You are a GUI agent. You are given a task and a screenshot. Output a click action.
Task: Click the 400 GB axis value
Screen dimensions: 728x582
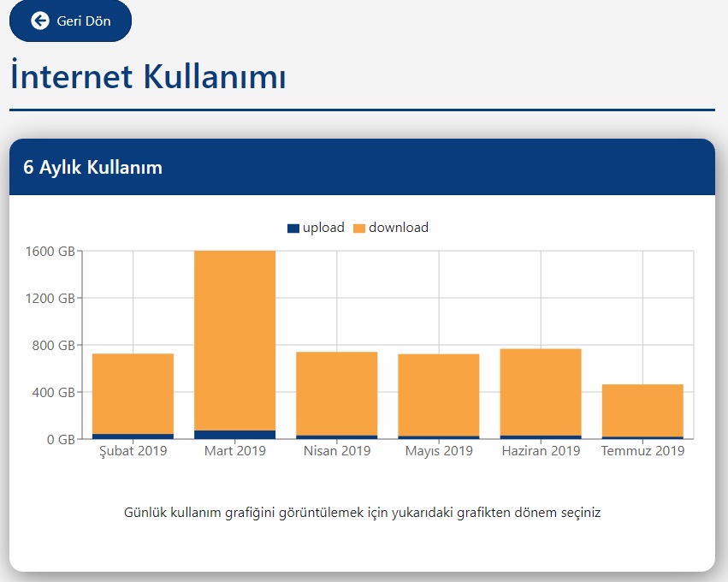click(x=53, y=393)
